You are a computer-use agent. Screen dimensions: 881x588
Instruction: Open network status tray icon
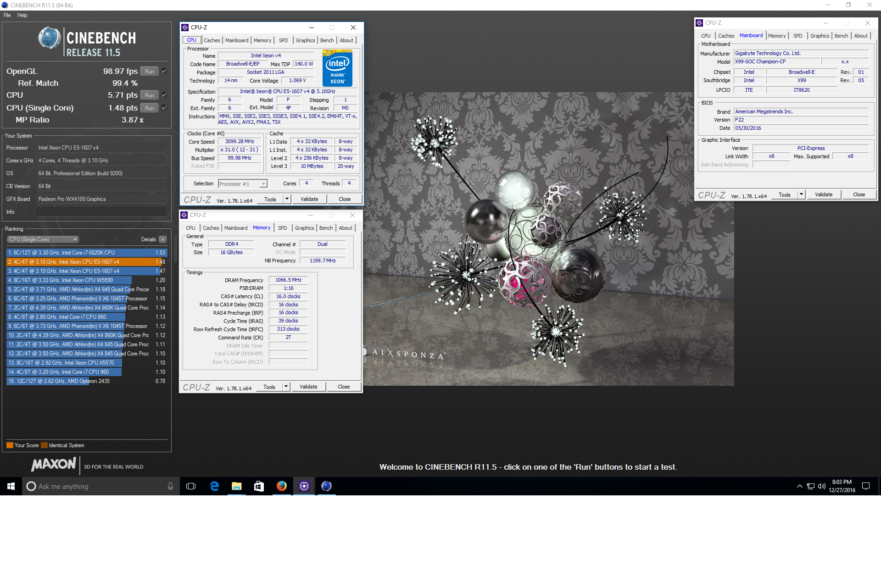coord(811,486)
